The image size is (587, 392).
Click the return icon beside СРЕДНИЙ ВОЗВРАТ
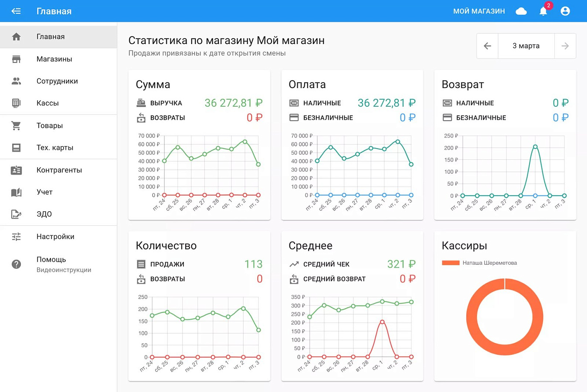coord(294,279)
